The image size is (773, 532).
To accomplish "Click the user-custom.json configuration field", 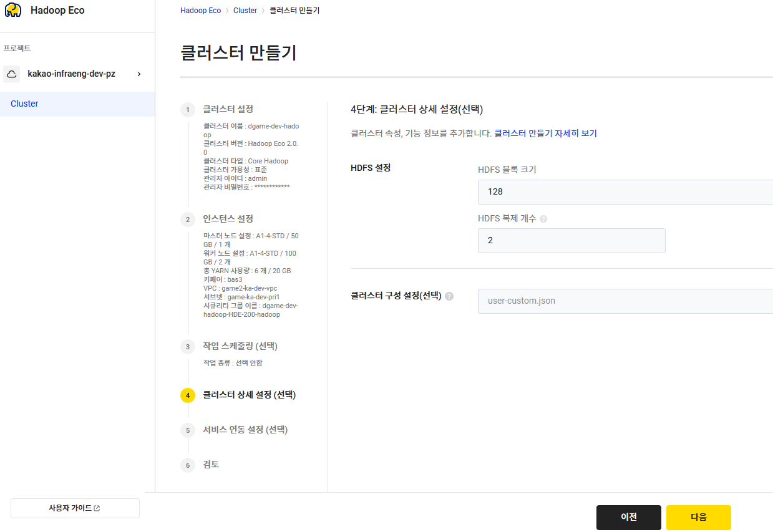I will (593, 301).
